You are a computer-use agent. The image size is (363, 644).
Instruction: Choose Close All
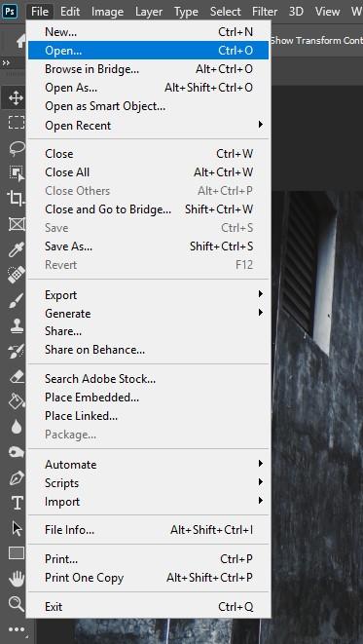[148, 172]
